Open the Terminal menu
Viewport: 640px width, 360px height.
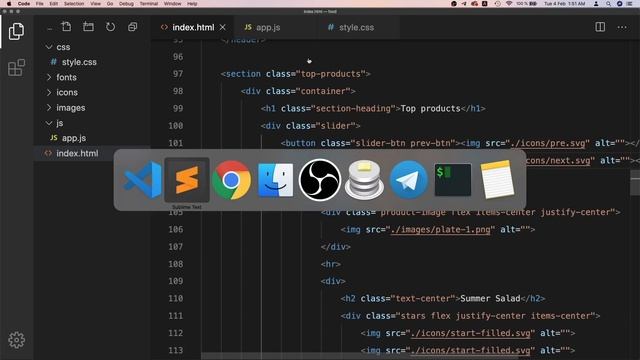(x=149, y=4)
